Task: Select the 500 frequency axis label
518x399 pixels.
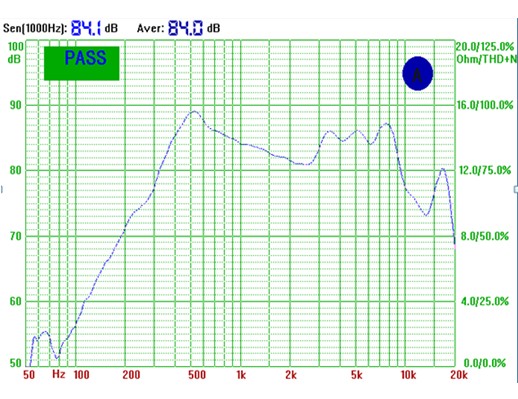Action: 197,375
